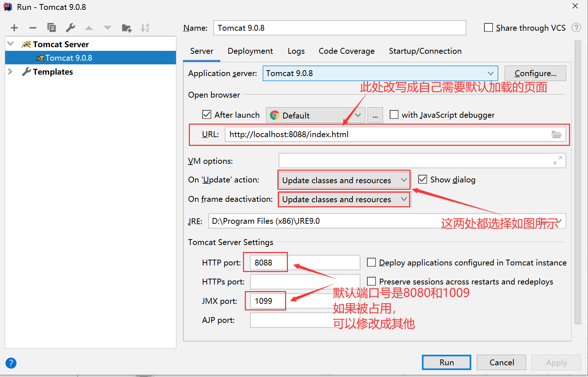Image resolution: width=588 pixels, height=377 pixels.
Task: Click the browser ellipsis button
Action: 375,115
